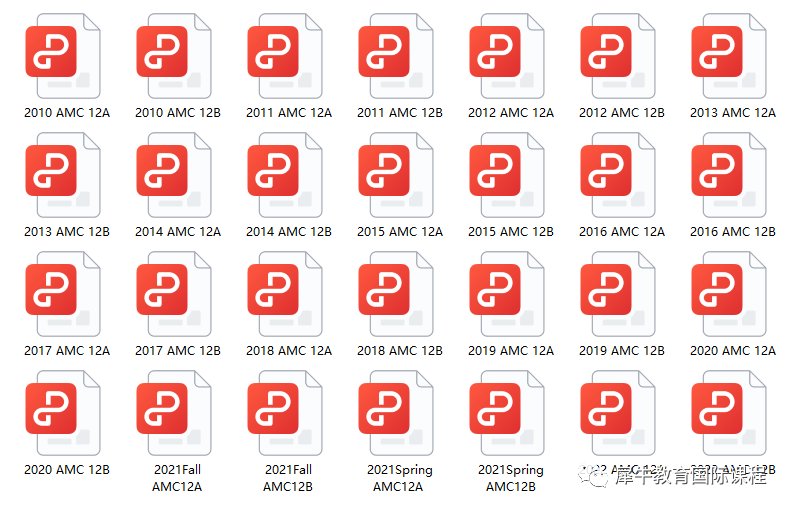Click the 2010 AMC 12B file icon
The height and width of the screenshot is (510, 792).
[173, 53]
